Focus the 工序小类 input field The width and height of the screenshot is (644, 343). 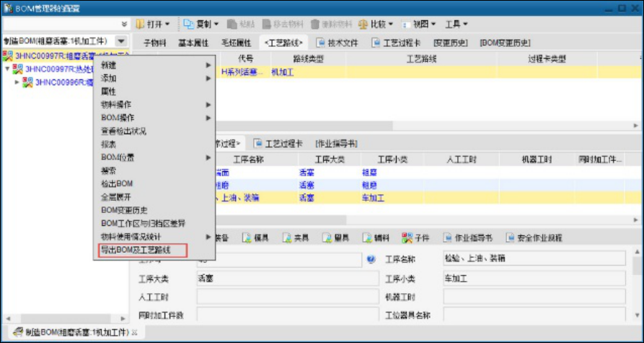534,279
